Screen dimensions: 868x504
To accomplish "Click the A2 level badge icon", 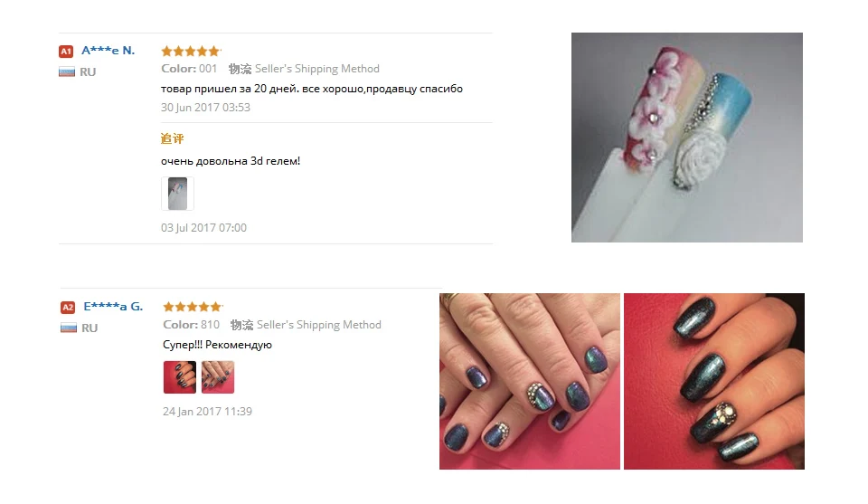I will (68, 308).
